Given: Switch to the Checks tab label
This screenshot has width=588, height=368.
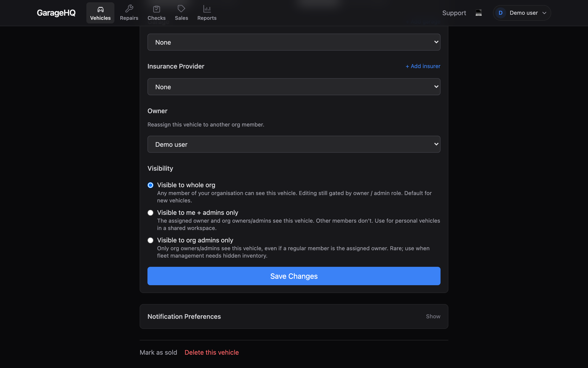Looking at the screenshot, I should pos(156,18).
